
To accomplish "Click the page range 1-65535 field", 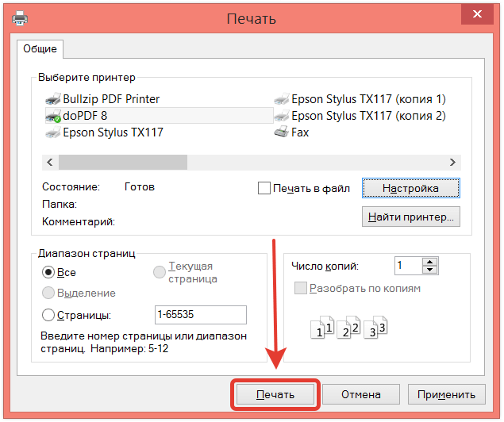I will [x=201, y=315].
